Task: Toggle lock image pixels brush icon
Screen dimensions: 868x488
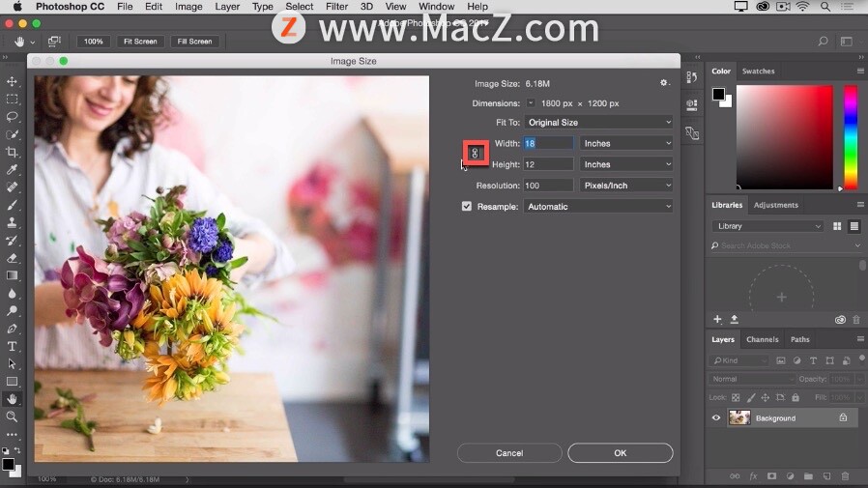Action: [x=751, y=398]
